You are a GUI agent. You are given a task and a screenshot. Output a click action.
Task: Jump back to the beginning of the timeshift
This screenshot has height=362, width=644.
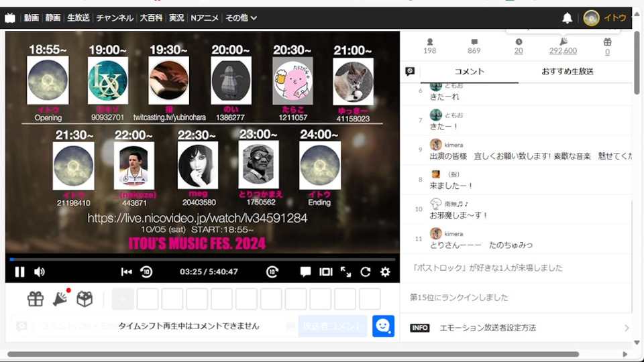pyautogui.click(x=127, y=271)
